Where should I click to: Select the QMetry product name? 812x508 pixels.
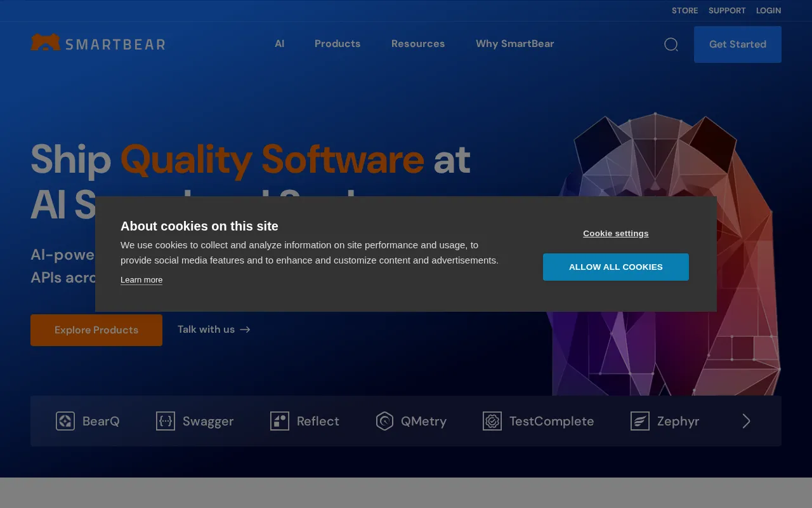(424, 421)
